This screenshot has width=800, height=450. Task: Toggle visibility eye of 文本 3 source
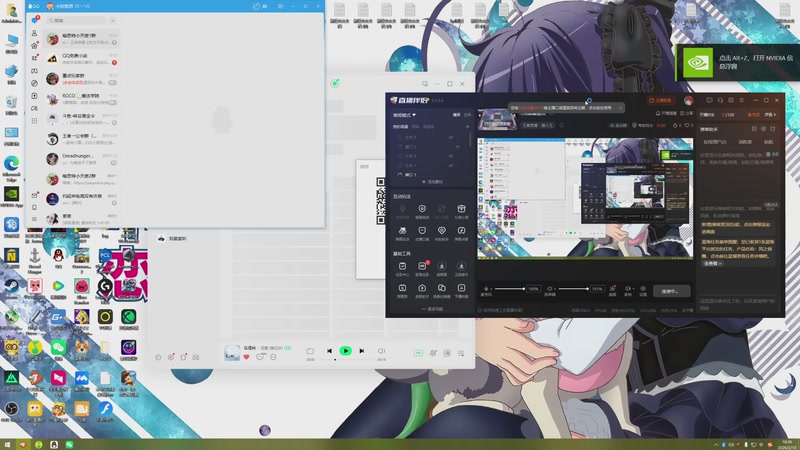451,138
